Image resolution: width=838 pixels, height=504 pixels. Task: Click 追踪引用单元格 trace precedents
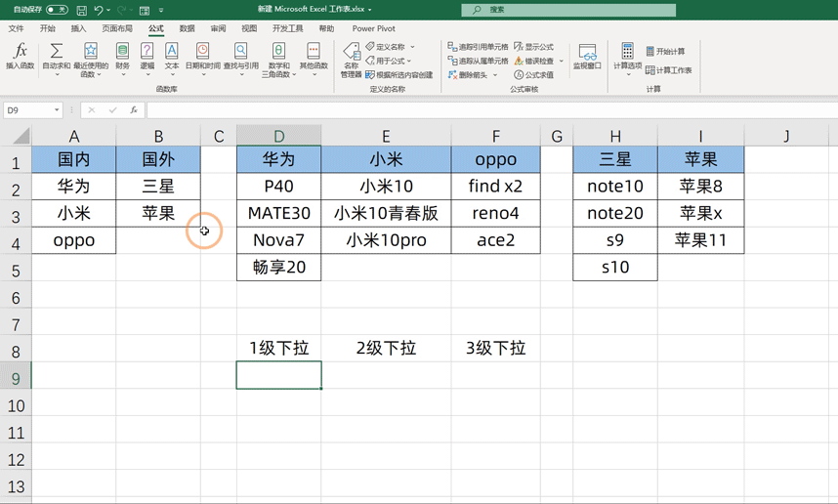click(x=478, y=47)
